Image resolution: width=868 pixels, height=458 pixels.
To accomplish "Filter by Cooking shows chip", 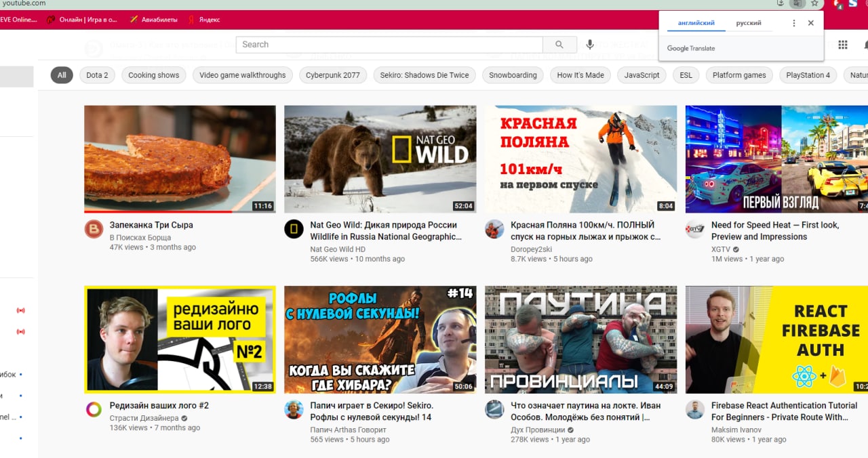I will [154, 75].
